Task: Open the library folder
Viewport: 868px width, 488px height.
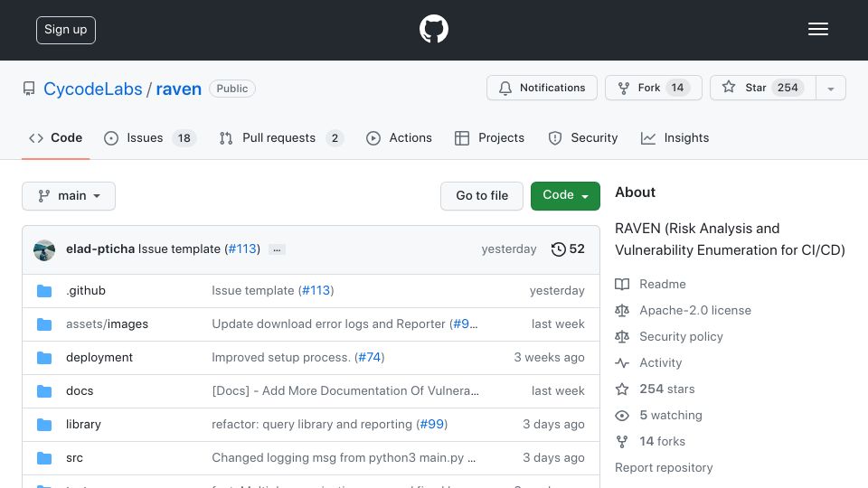Action: [x=83, y=425]
